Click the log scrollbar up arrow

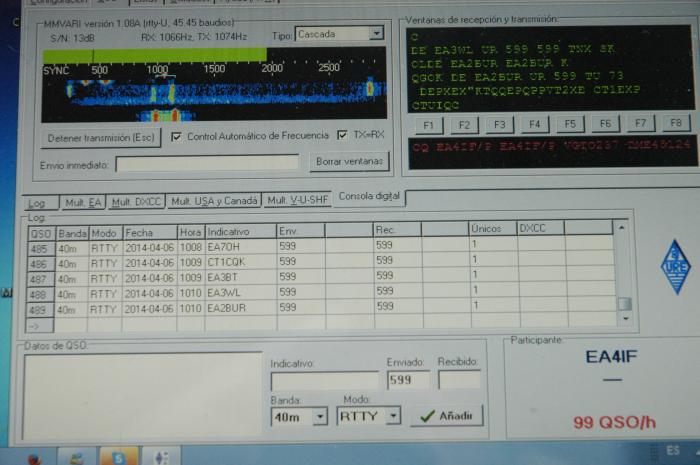(621, 228)
